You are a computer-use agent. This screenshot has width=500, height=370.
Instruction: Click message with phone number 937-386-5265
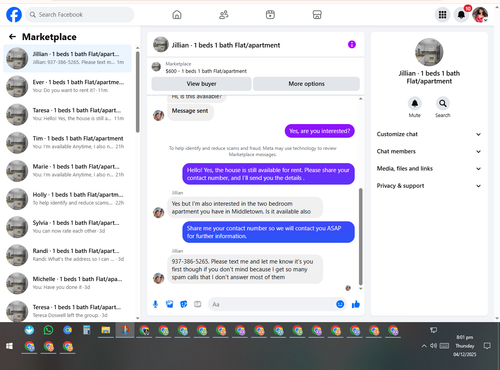point(245,269)
